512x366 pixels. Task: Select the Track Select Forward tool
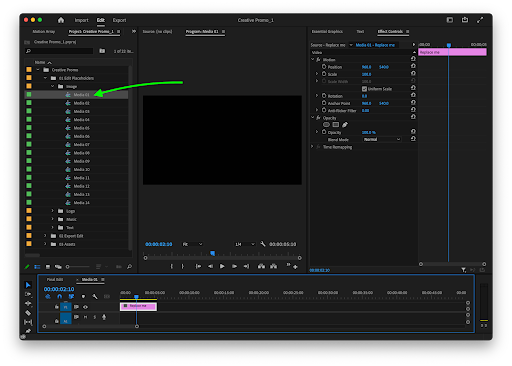28,294
